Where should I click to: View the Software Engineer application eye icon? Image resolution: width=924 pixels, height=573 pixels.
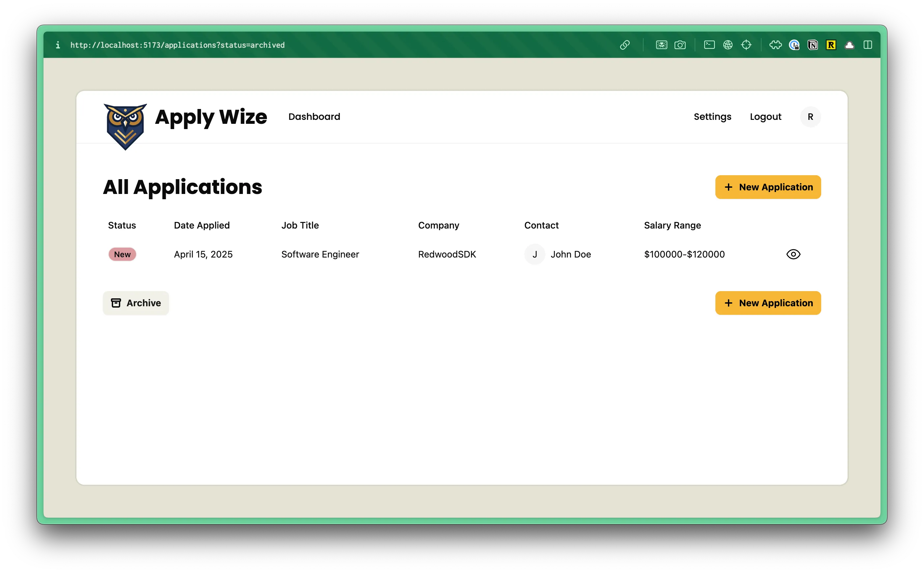[793, 254]
